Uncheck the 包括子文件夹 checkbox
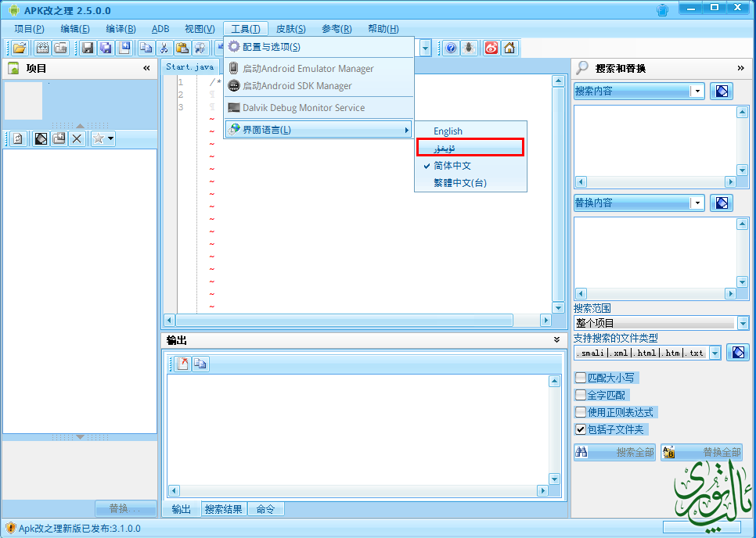The height and width of the screenshot is (538, 756). pos(581,429)
